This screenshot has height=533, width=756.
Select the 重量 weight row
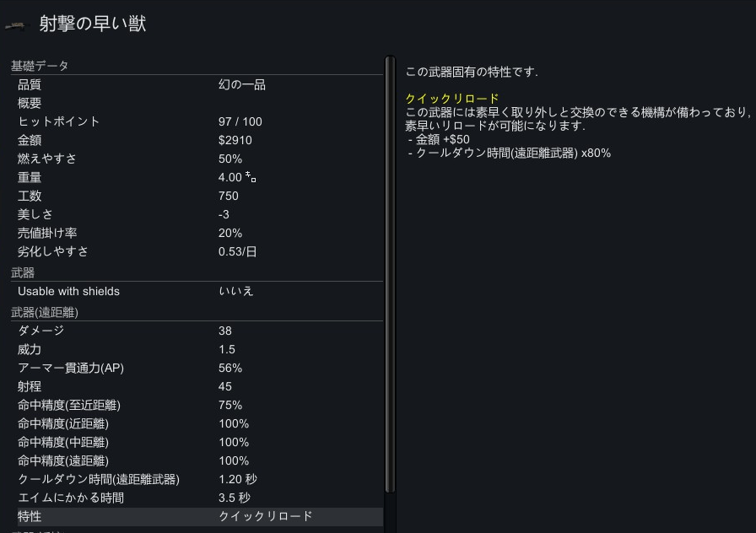pyautogui.click(x=200, y=177)
